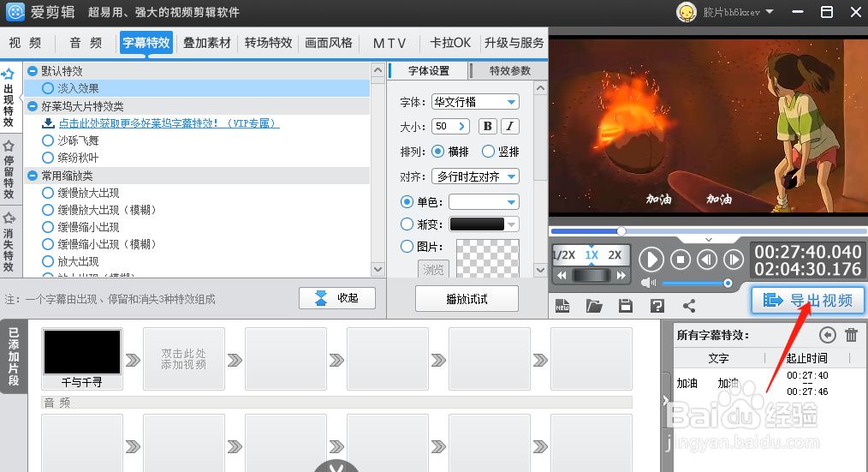Open the 单色 color dropdown
Image resolution: width=868 pixels, height=472 pixels.
484,202
